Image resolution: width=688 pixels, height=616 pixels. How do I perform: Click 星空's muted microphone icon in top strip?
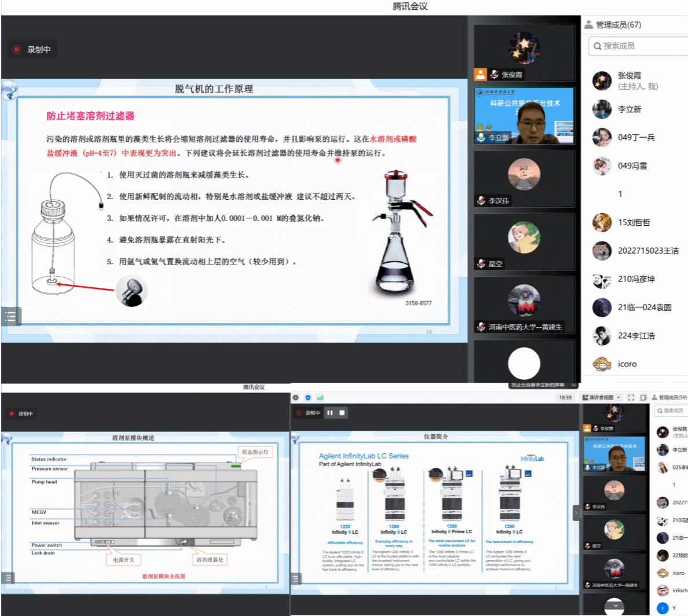click(x=481, y=264)
